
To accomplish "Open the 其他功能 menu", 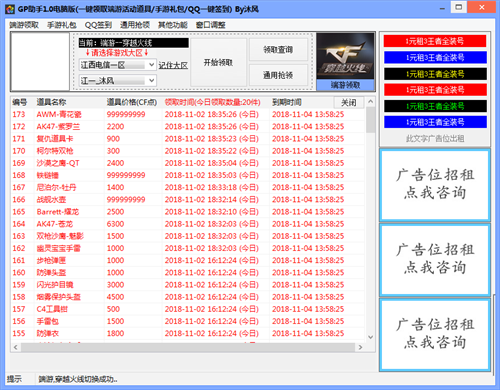I will (x=173, y=25).
